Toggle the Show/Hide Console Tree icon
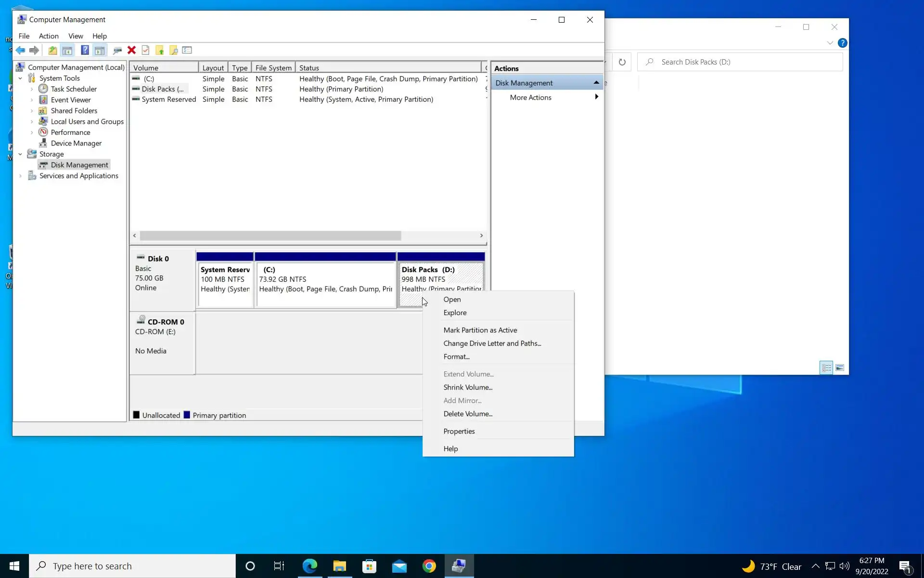 tap(67, 50)
